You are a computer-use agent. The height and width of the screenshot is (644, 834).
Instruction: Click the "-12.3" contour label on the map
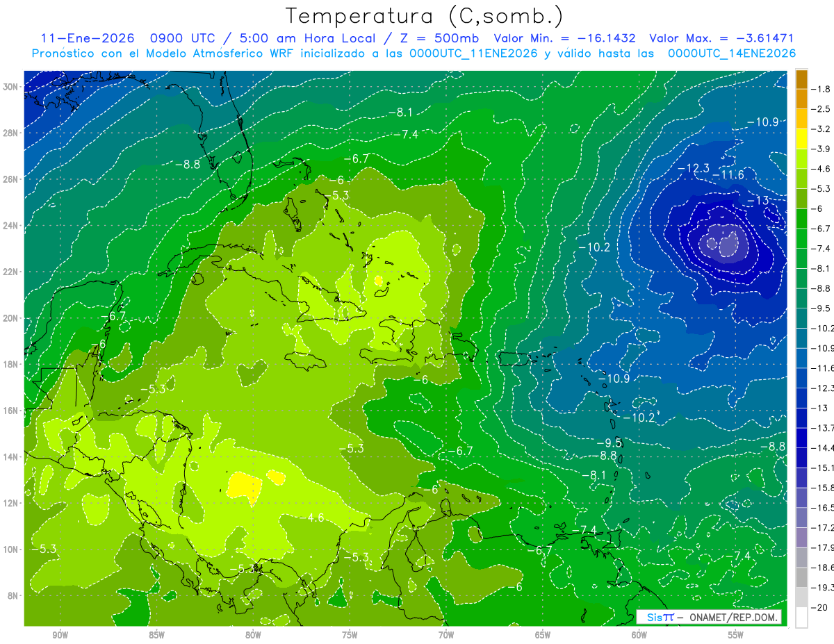(x=694, y=168)
